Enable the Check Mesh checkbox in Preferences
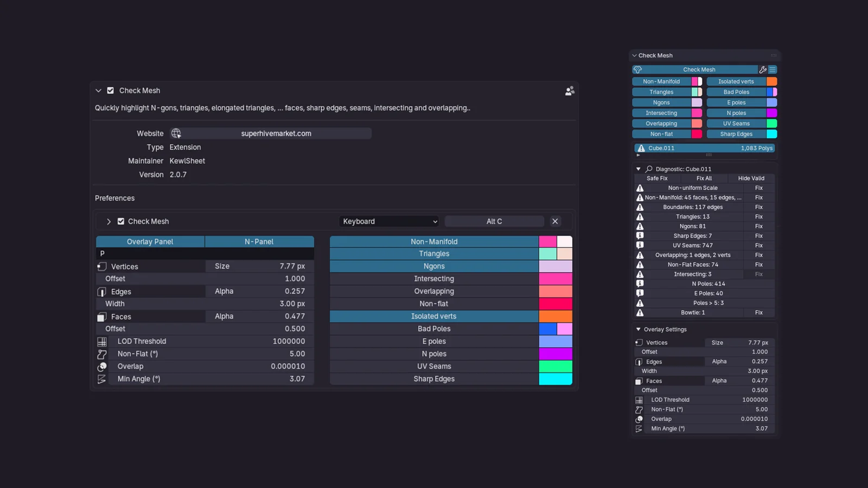Image resolution: width=868 pixels, height=488 pixels. pos(120,221)
